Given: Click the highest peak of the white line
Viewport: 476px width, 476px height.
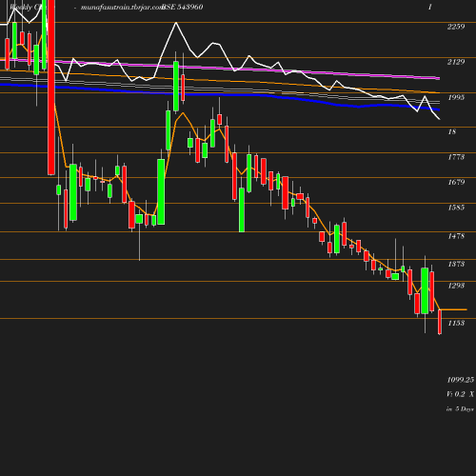Looking at the screenshot, I should 175,23.
